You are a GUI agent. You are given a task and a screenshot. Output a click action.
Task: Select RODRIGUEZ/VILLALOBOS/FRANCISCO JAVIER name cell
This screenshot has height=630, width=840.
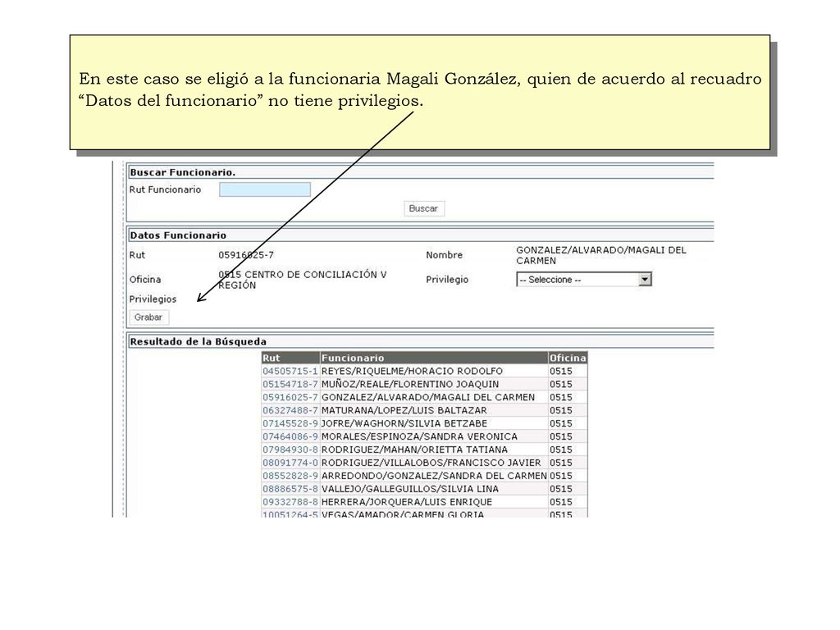pyautogui.click(x=434, y=463)
